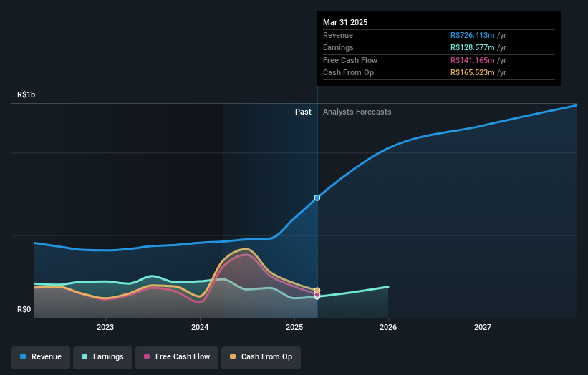Image resolution: width=588 pixels, height=375 pixels.
Task: Click the Earnings row label in tooltip
Action: [x=338, y=47]
